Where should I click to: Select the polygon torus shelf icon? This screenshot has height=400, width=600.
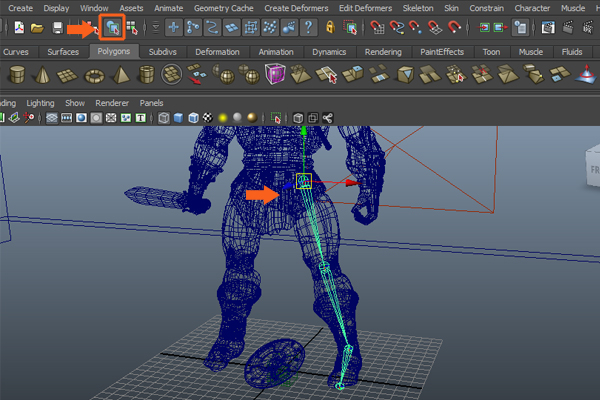point(96,74)
